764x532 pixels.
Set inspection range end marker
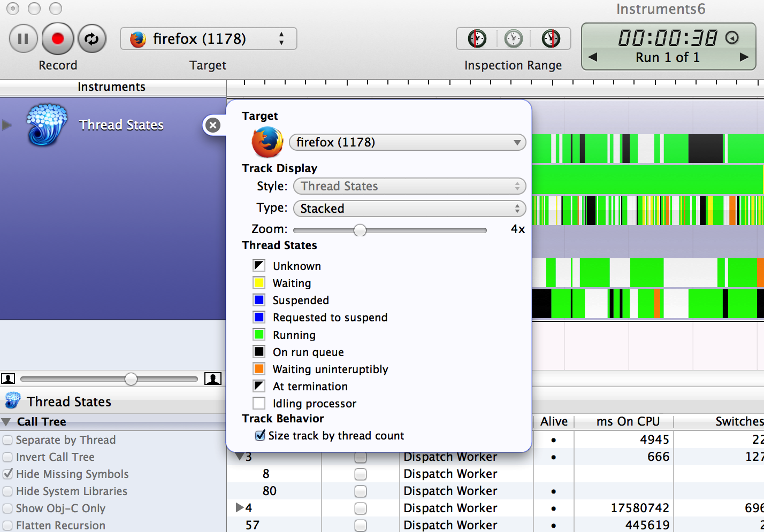tap(551, 39)
